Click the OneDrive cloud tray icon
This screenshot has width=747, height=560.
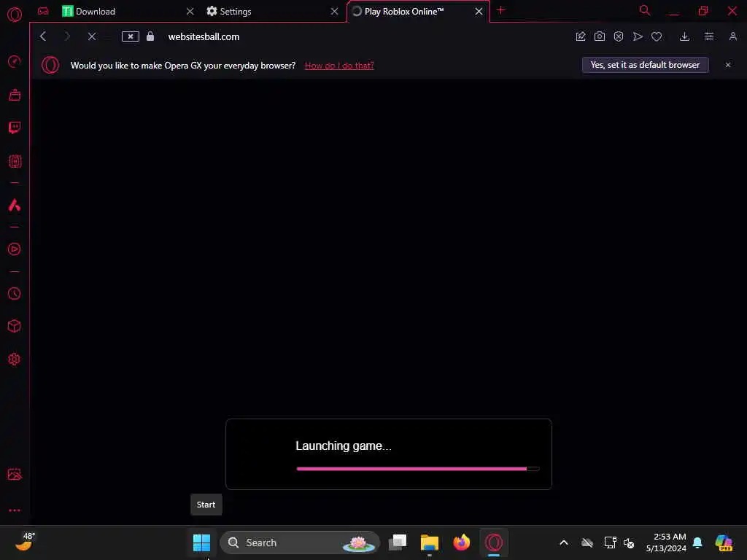coord(587,542)
